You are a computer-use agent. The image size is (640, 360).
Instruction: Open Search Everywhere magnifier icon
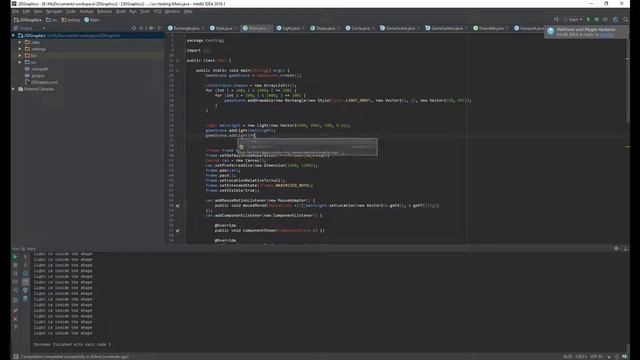coord(626,19)
